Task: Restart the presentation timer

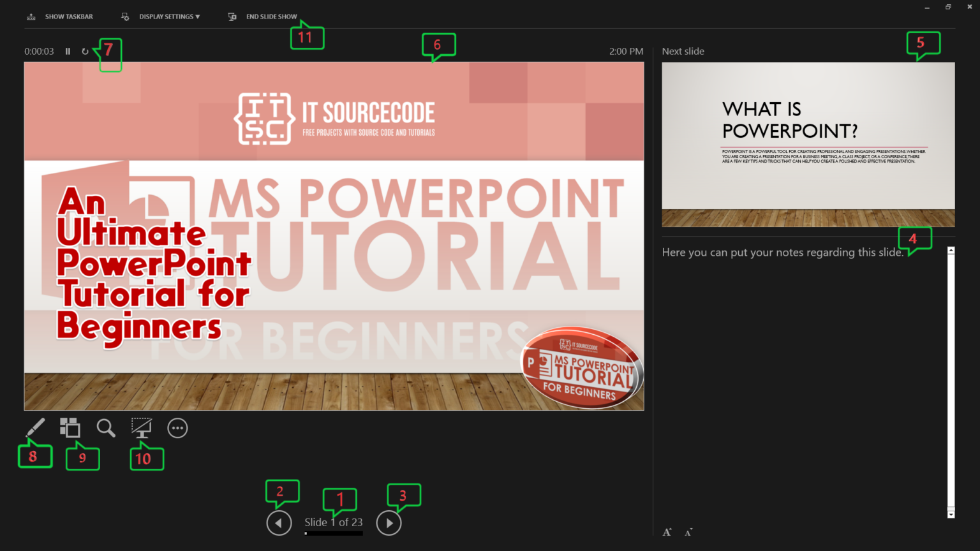Action: coord(86,51)
